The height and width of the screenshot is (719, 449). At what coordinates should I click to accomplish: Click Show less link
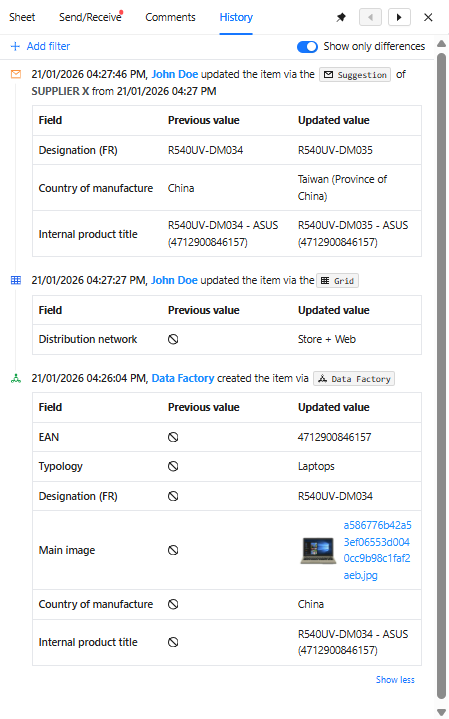(395, 680)
